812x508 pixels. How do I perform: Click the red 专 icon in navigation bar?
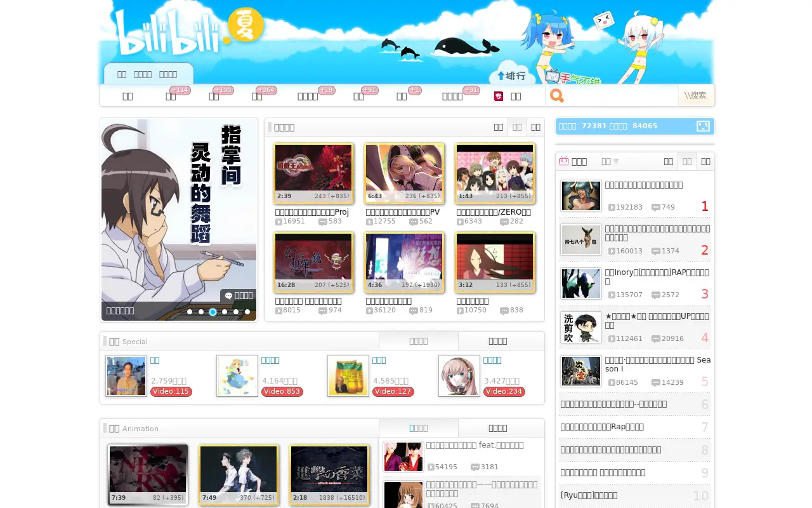499,96
